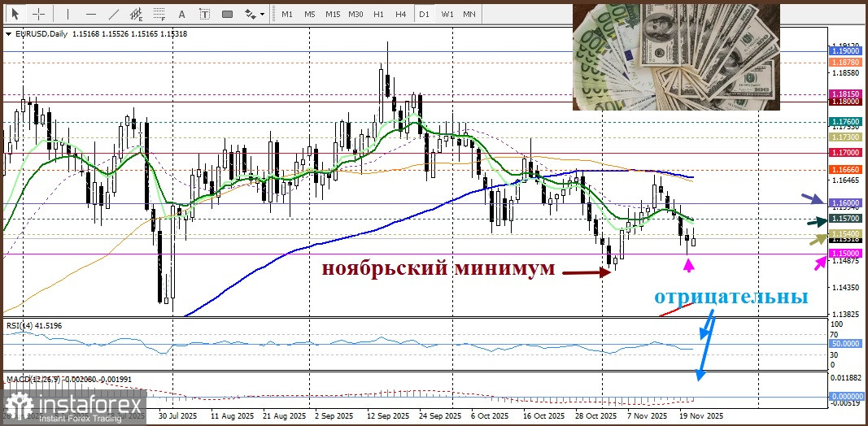Activate the Crosshair tool
The height and width of the screenshot is (426, 868).
pyautogui.click(x=38, y=14)
